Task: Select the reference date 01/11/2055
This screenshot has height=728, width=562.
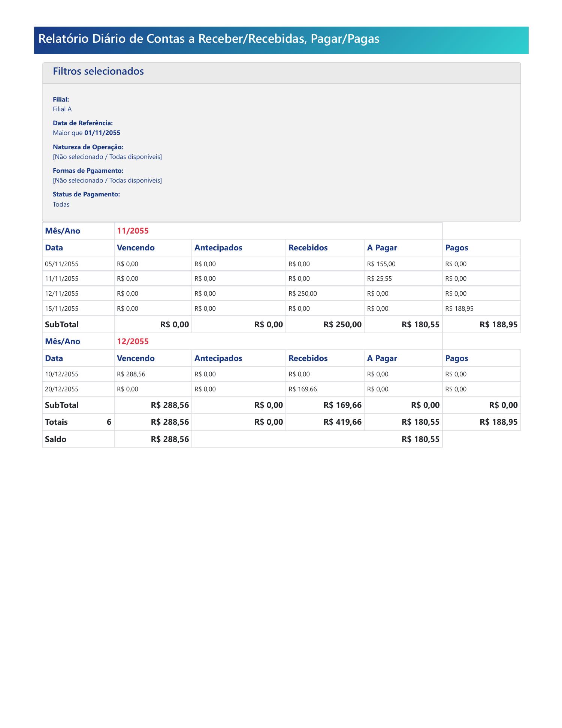Action: coord(102,133)
